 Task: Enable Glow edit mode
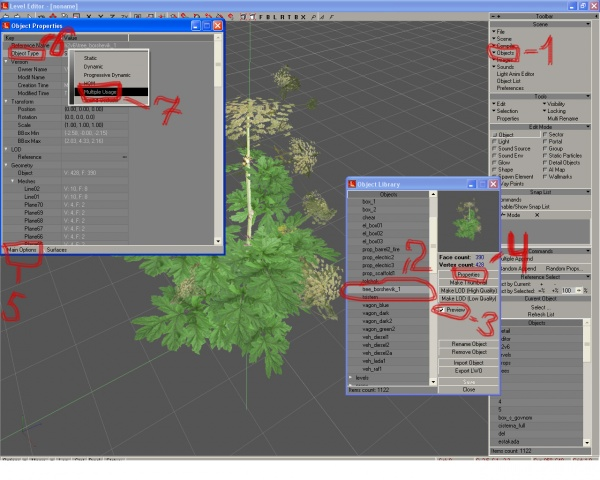501,163
